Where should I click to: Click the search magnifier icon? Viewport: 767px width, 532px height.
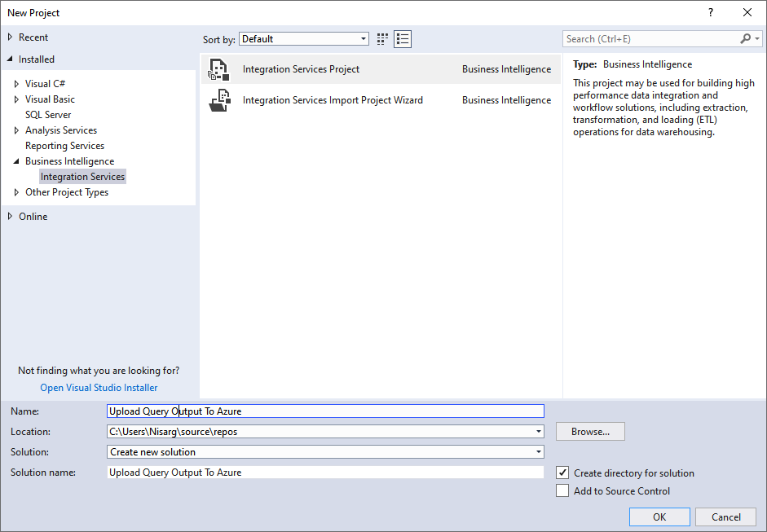tap(745, 39)
